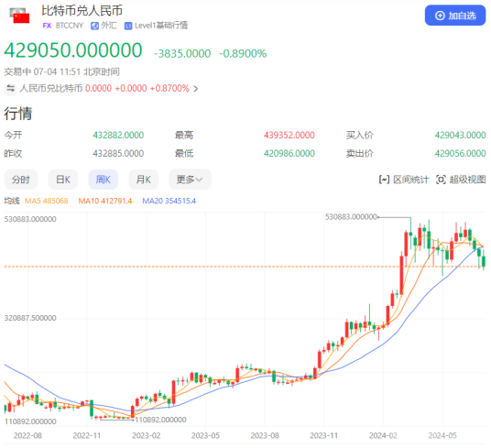
Task: Open the 超级视图 super view
Action: [461, 180]
